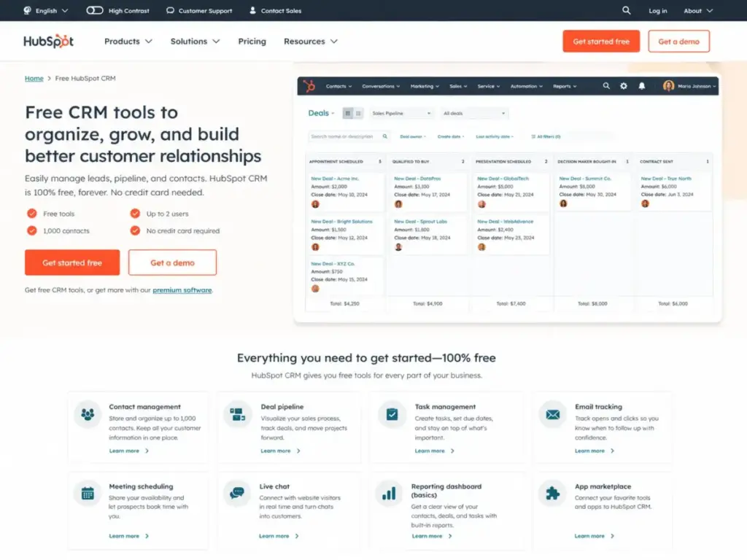Click the notifications bell in dashboard preview
This screenshot has width=747, height=560.
tap(642, 86)
